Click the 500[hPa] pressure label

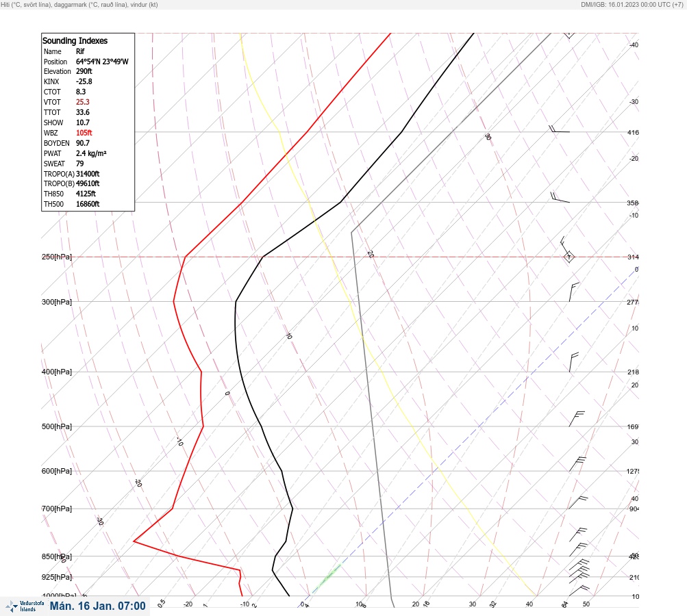click(57, 426)
